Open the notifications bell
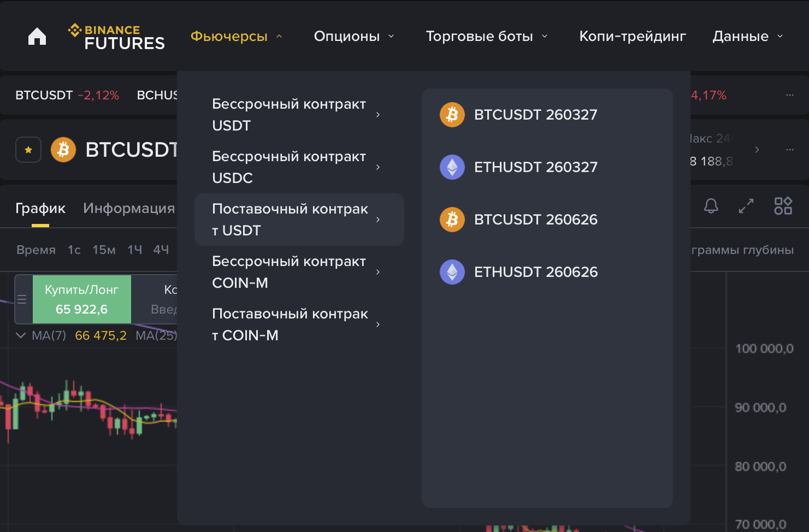 [711, 206]
